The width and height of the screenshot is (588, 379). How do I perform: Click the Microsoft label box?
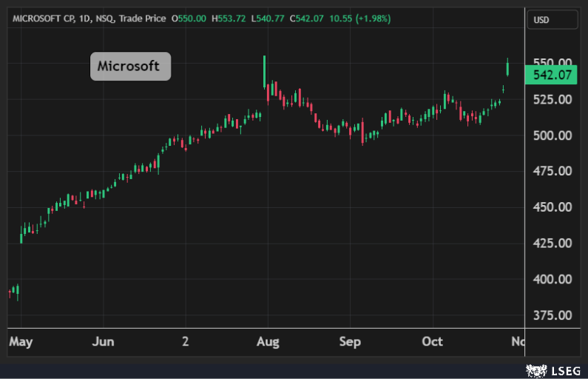130,66
